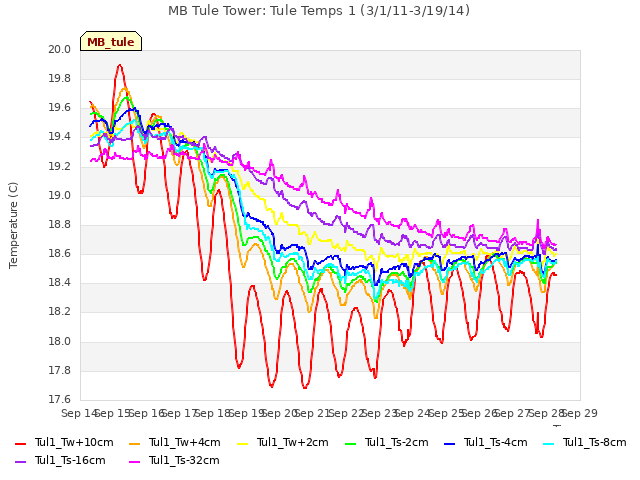Click the 18.6 y-axis tick label
The height and width of the screenshot is (480, 640).
pyautogui.click(x=60, y=254)
